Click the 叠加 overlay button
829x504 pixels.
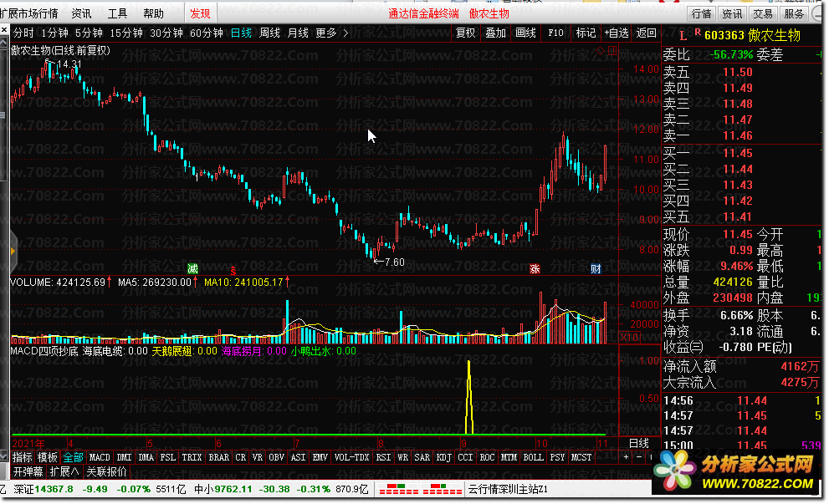pos(495,33)
